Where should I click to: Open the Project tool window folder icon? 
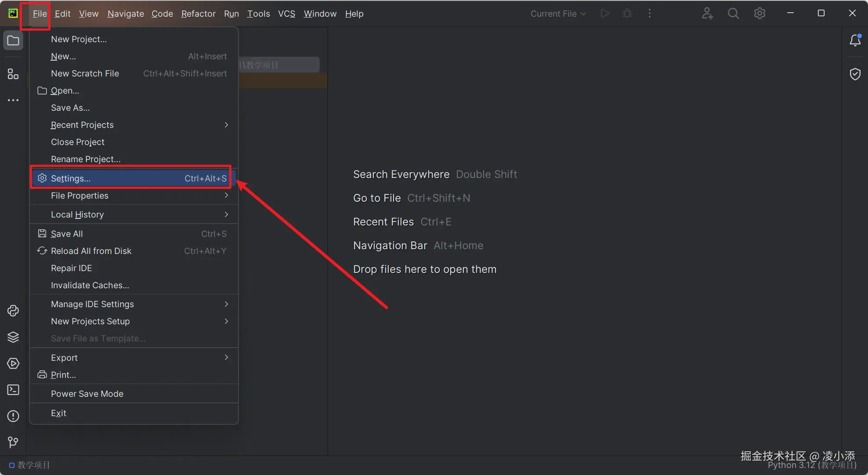pyautogui.click(x=13, y=41)
